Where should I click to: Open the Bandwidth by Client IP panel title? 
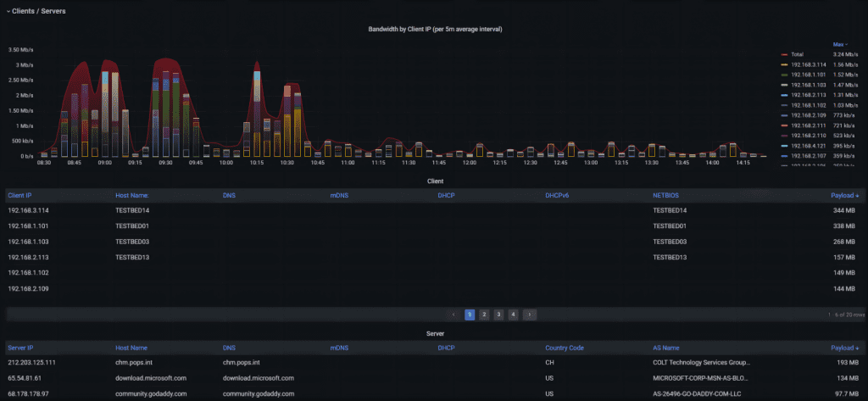435,30
